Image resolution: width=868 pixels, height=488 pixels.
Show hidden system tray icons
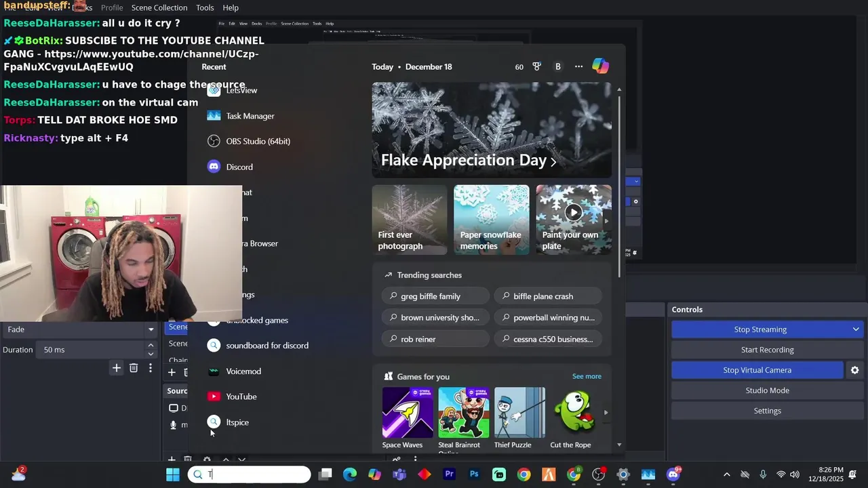point(727,474)
